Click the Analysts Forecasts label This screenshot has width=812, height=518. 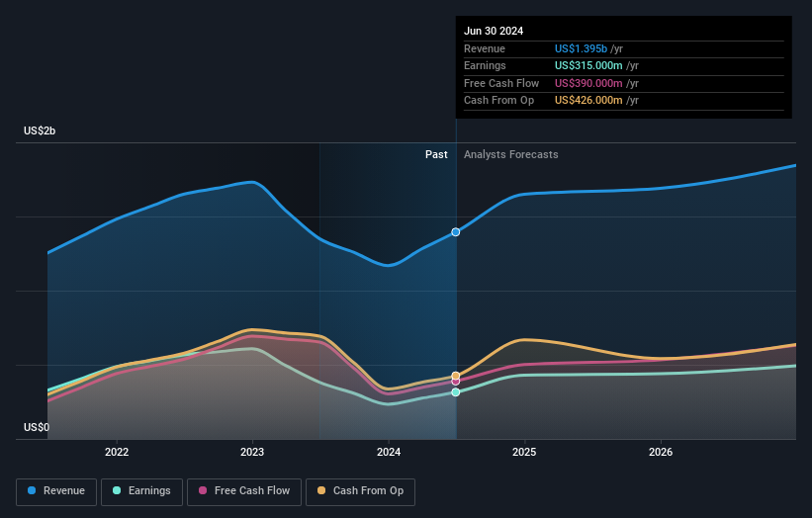pyautogui.click(x=511, y=155)
